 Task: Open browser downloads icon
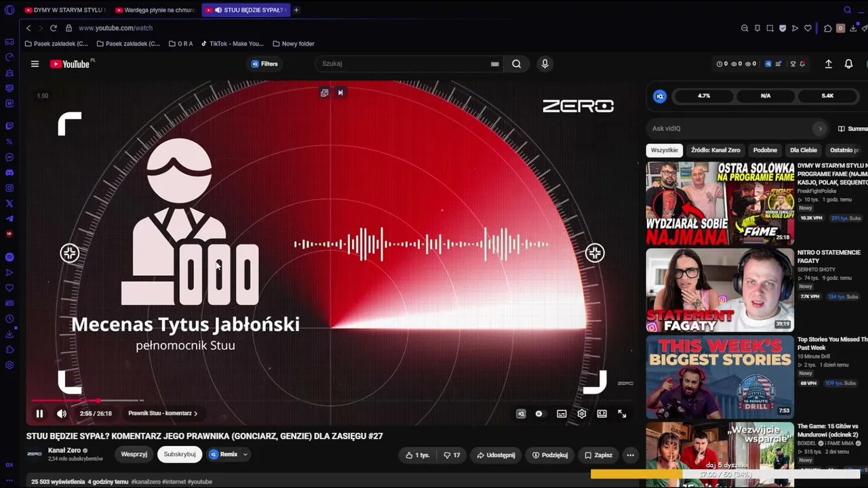tap(853, 28)
